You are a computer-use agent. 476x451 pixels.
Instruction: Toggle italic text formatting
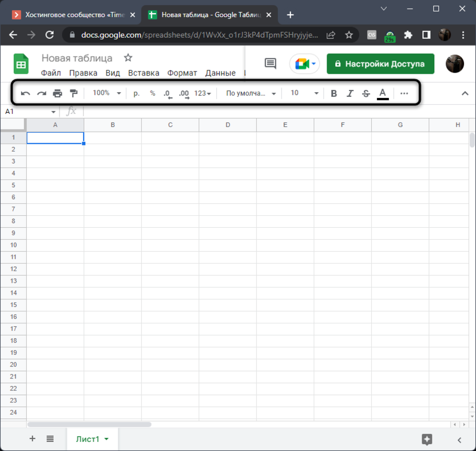(x=350, y=93)
